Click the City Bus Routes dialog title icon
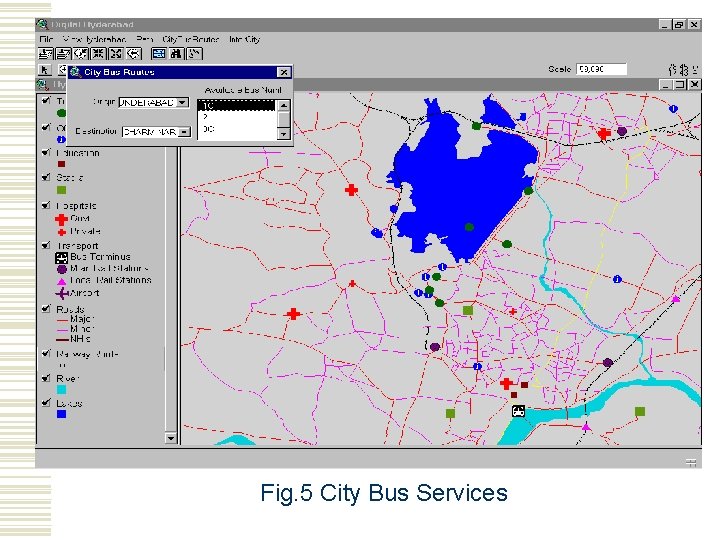The image size is (720, 540). pyautogui.click(x=75, y=72)
